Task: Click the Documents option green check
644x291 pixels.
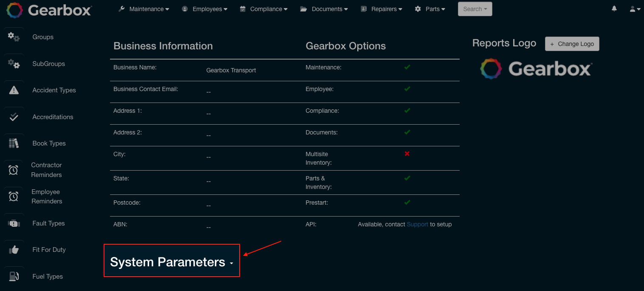Action: [x=407, y=132]
